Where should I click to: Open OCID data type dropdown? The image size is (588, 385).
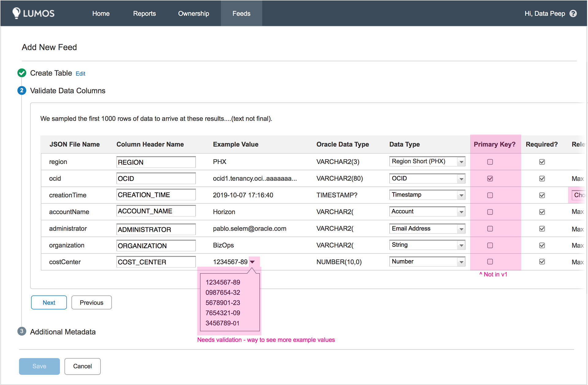tap(427, 178)
